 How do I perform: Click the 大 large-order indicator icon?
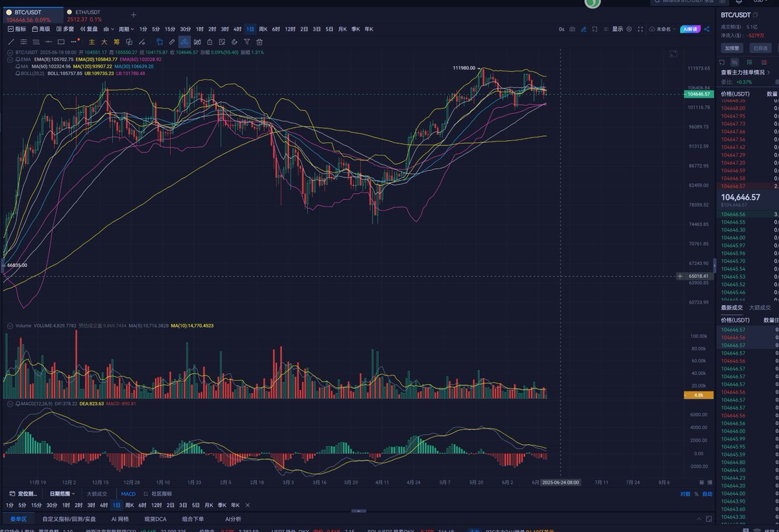click(x=104, y=42)
